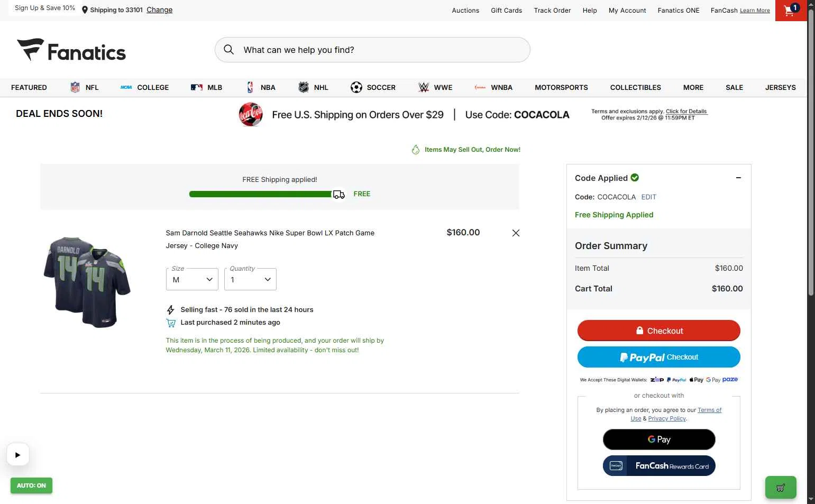Open NFL shield icon in navigation
Viewport: 815px width, 504px height.
pos(75,87)
